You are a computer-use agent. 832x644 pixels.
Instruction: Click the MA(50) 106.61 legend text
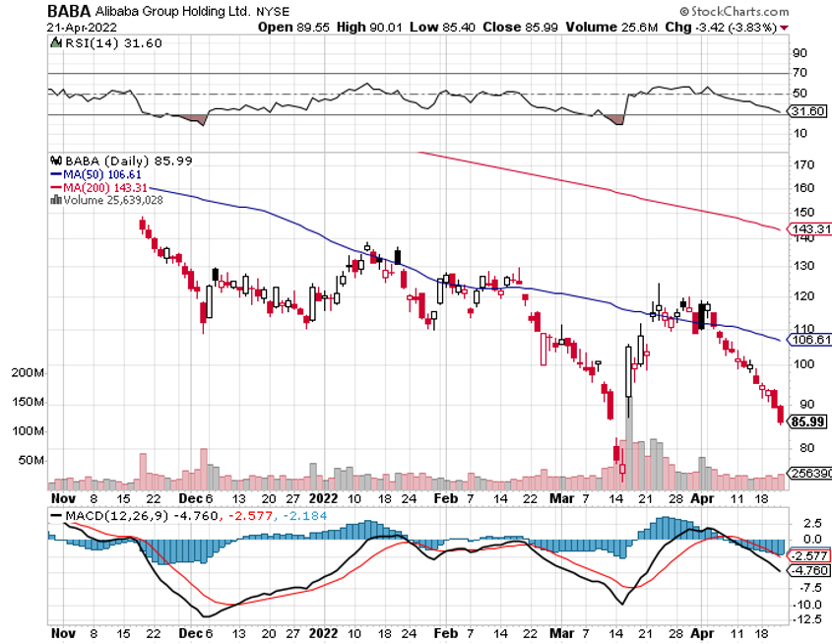[x=101, y=174]
